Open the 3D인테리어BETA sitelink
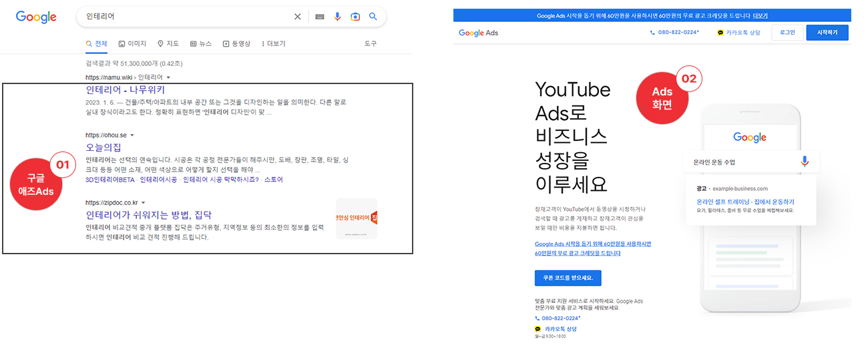868x353 pixels. (111, 180)
